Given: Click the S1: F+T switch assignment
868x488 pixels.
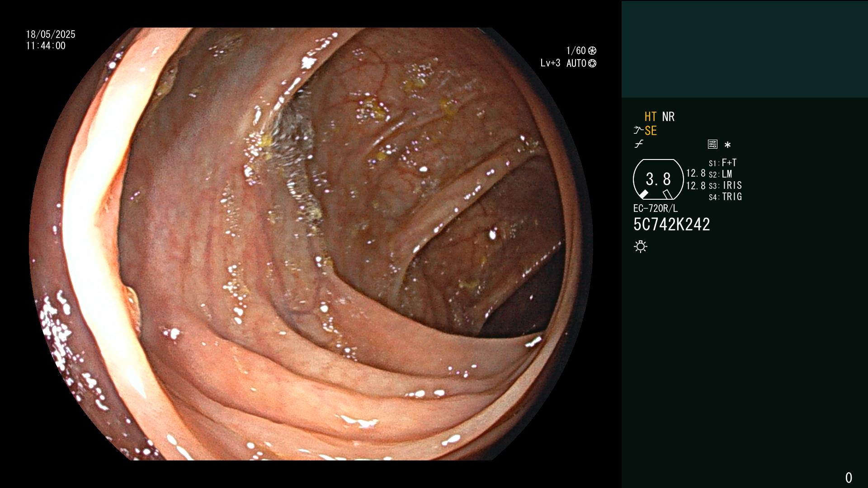Looking at the screenshot, I should click(x=722, y=163).
